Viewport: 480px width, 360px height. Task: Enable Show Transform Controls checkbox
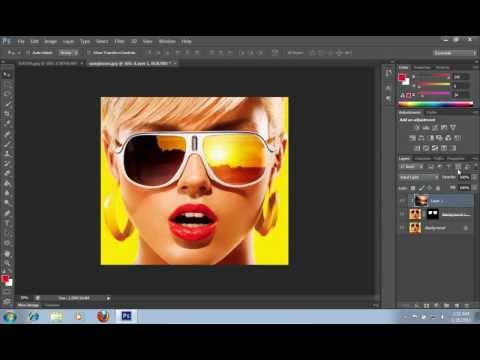click(x=89, y=53)
